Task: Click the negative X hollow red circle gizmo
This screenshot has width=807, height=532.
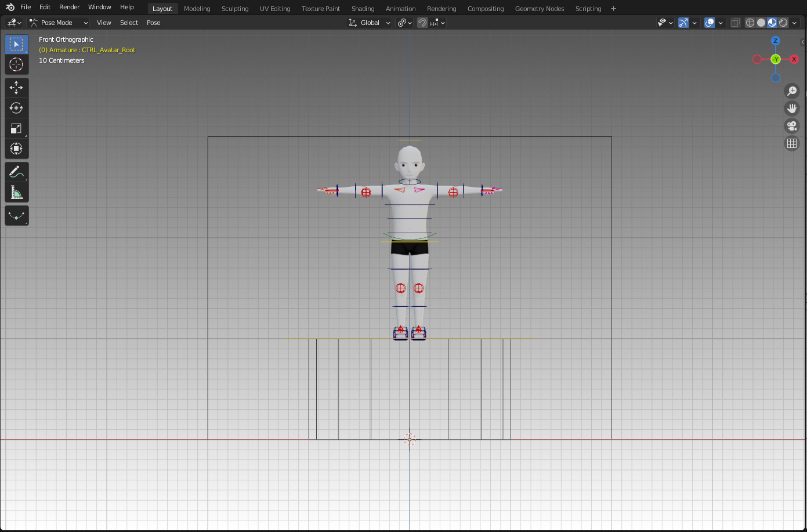Action: pos(757,59)
